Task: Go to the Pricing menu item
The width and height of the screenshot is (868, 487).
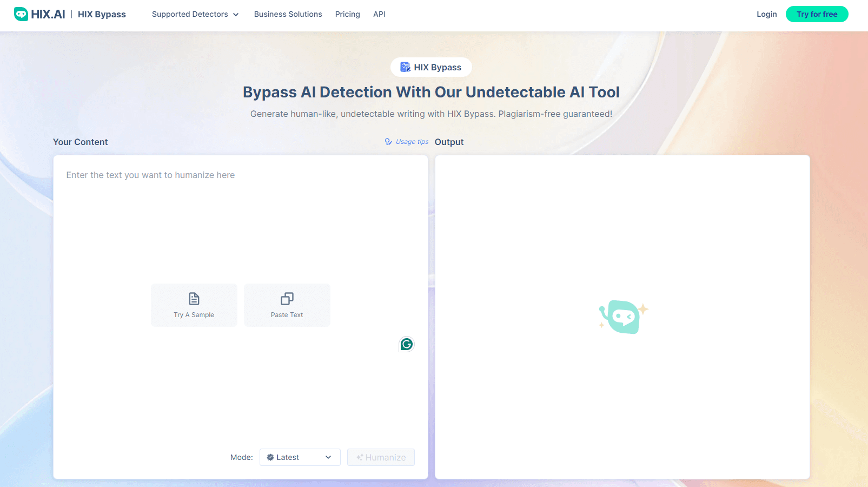Action: [x=347, y=14]
